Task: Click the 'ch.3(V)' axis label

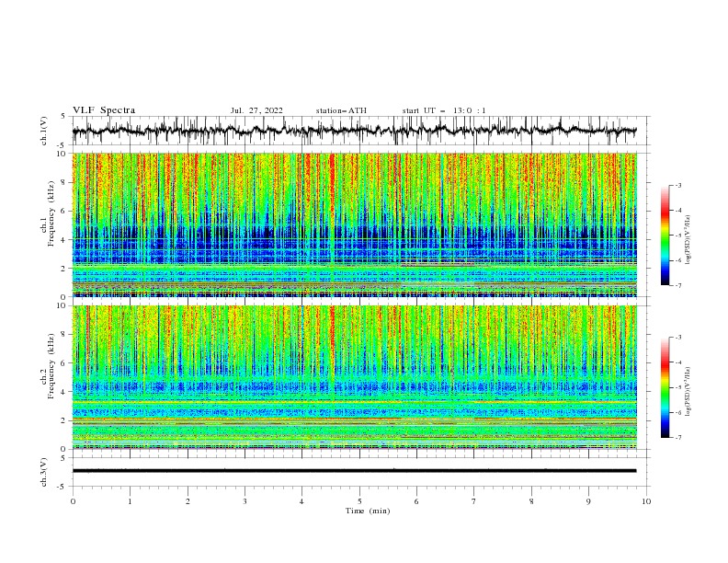Action: click(44, 472)
